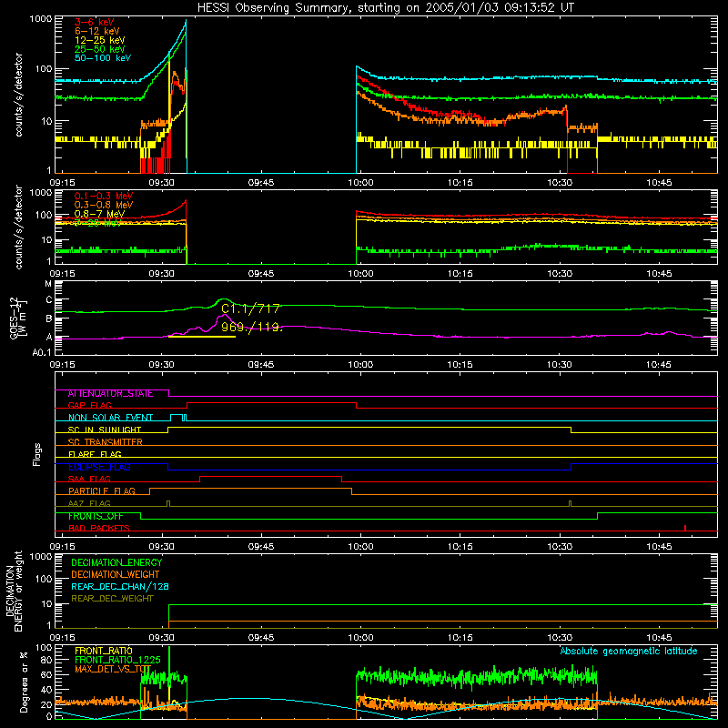Click the Flags panel axis title
This screenshot has height=728, width=728.
(36, 454)
